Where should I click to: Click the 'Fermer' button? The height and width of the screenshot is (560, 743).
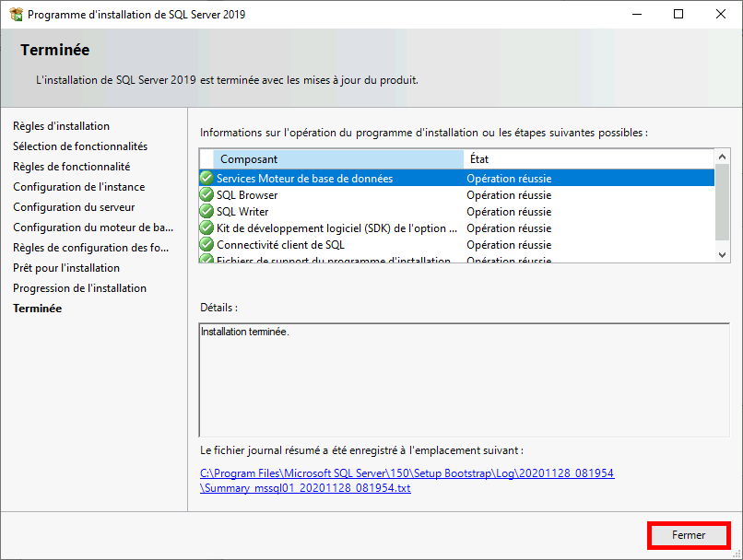tap(688, 535)
